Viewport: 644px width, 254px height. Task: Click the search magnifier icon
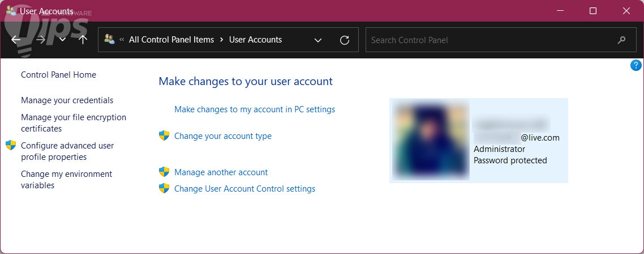621,40
